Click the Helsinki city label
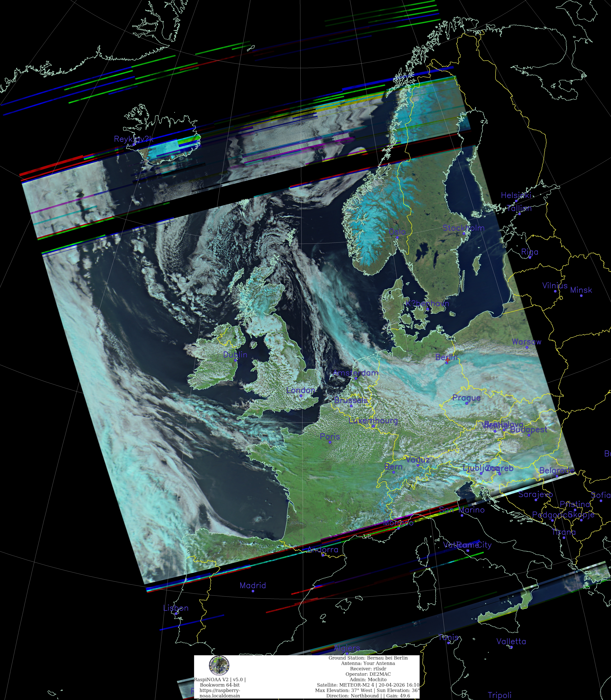Image resolution: width=611 pixels, height=700 pixels. [x=516, y=195]
